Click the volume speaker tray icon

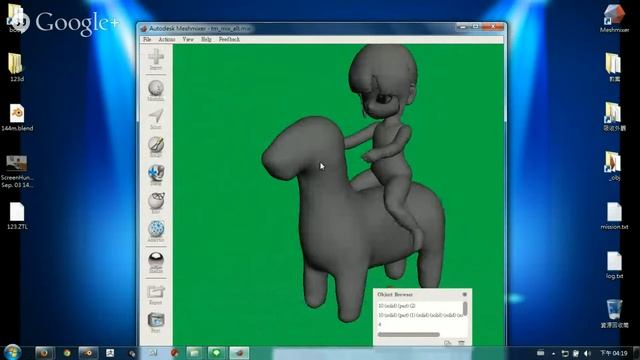pyautogui.click(x=587, y=353)
